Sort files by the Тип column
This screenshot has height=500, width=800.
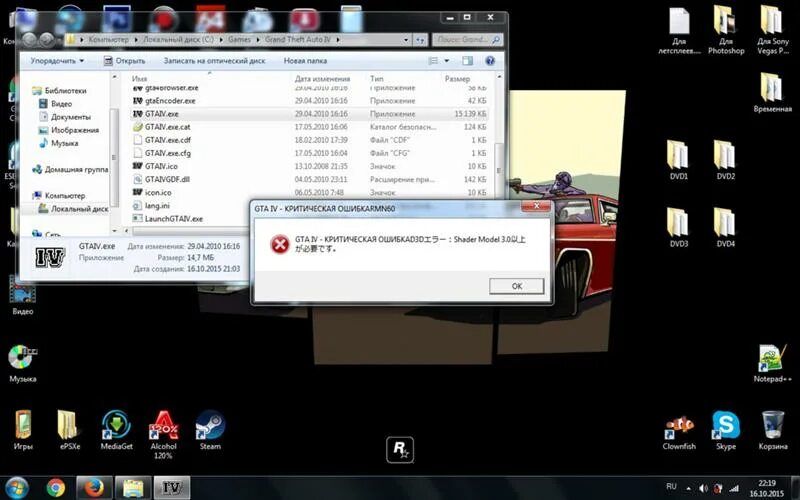(377, 79)
